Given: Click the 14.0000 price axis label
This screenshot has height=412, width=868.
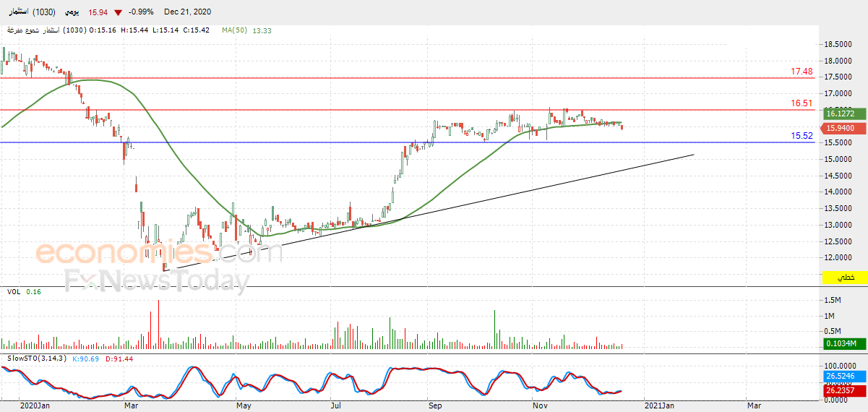Looking at the screenshot, I should 838,192.
